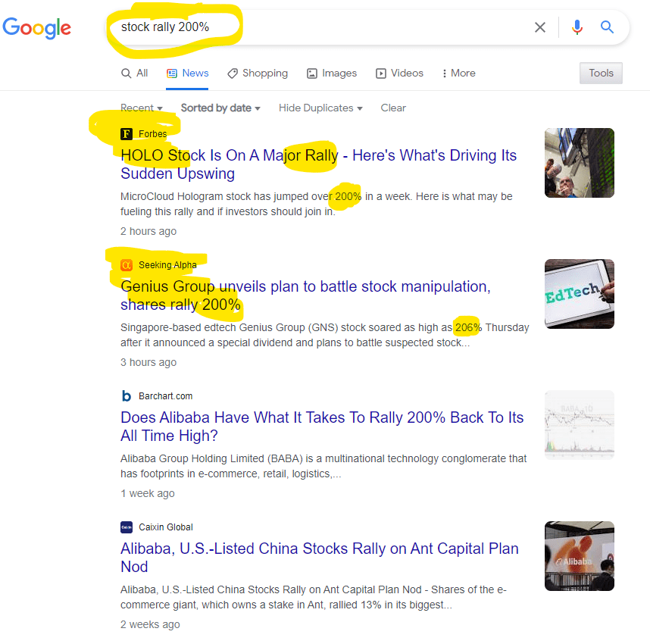The image size is (650, 644).
Task: Start voice search with microphone icon
Action: [x=577, y=27]
